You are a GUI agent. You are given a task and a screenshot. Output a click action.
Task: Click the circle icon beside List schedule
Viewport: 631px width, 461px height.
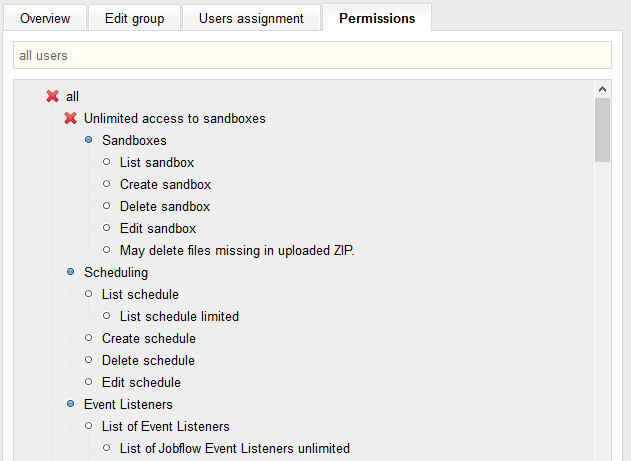[x=89, y=294]
